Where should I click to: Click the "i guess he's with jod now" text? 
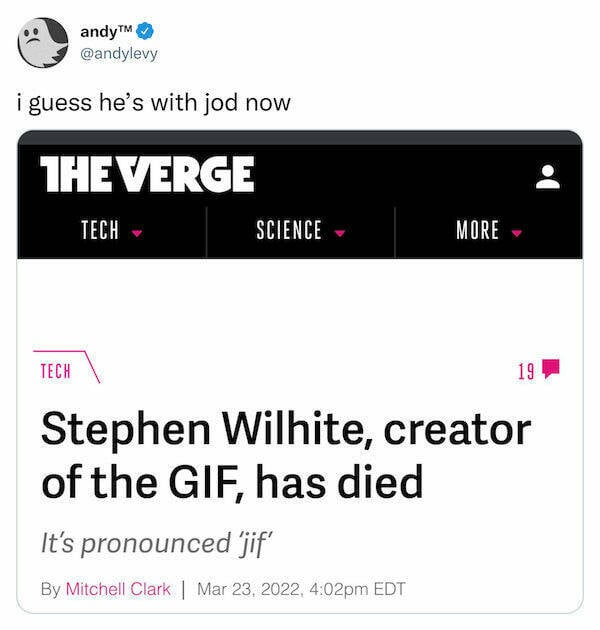point(153,102)
